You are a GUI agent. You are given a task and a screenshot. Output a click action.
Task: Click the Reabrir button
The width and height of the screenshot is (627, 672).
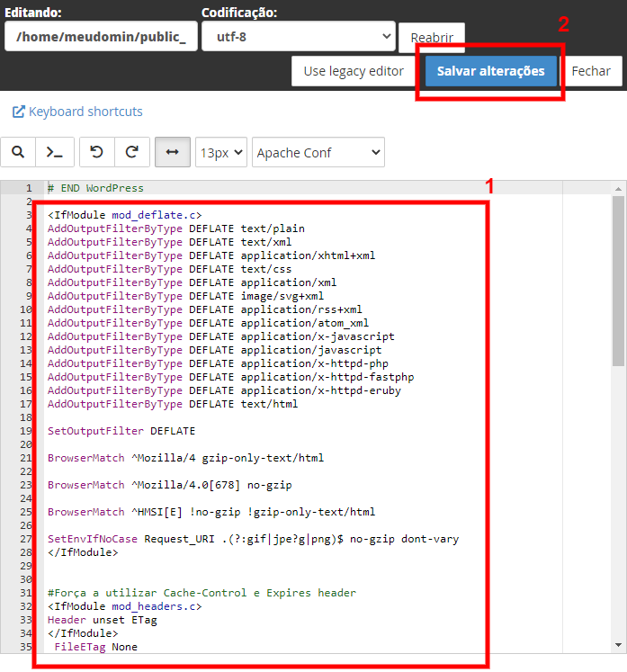(432, 38)
